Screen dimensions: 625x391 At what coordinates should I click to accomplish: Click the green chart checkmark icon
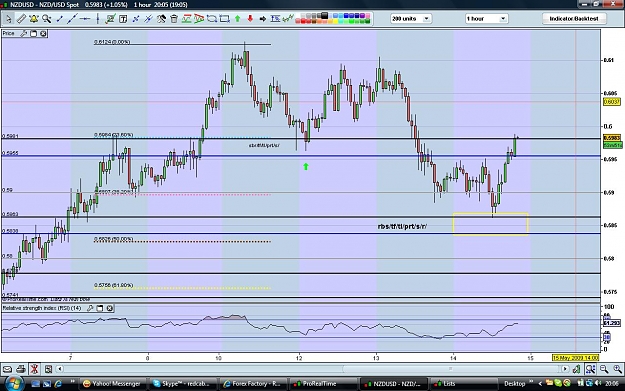click(110, 19)
